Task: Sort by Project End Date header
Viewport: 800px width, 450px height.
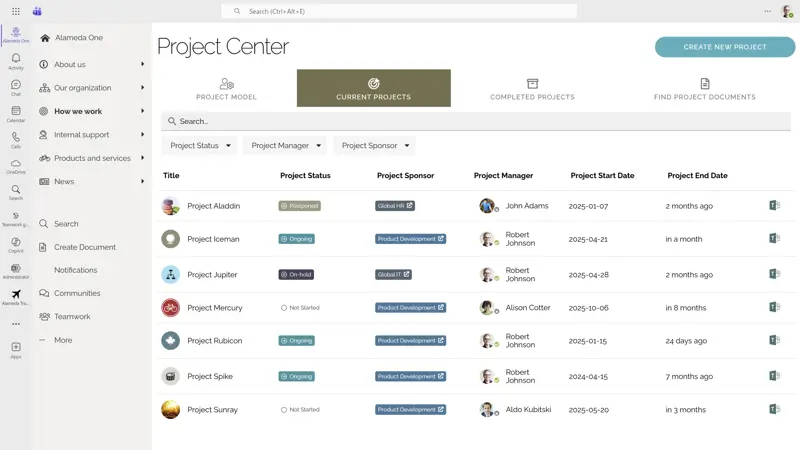Action: coord(697,176)
